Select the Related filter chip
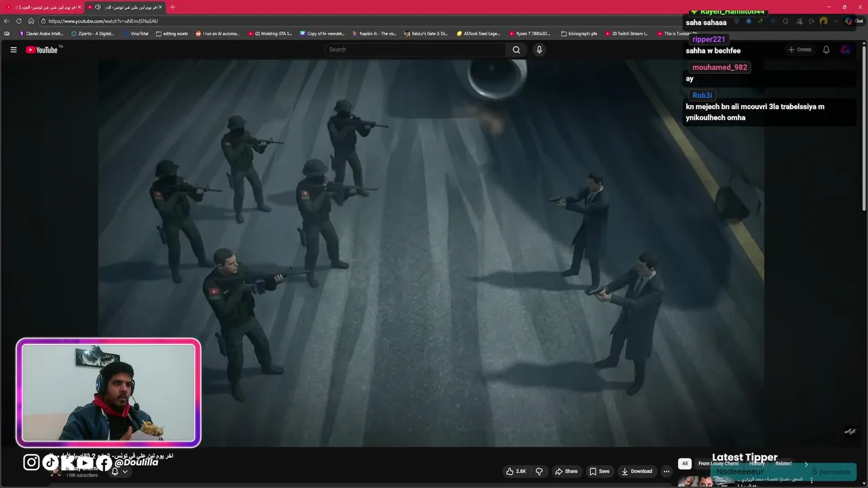The image size is (868, 488). coord(783,464)
